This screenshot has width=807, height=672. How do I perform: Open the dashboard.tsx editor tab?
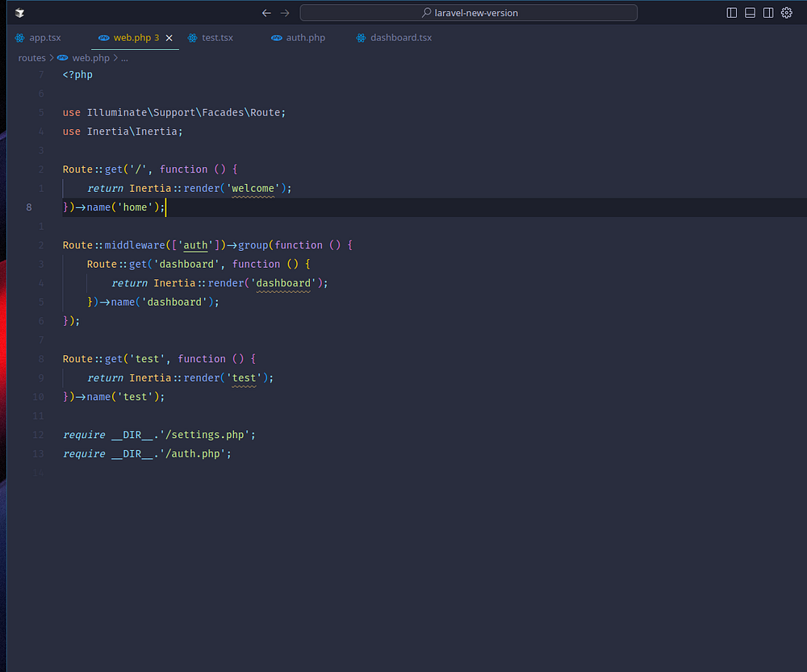coord(400,38)
